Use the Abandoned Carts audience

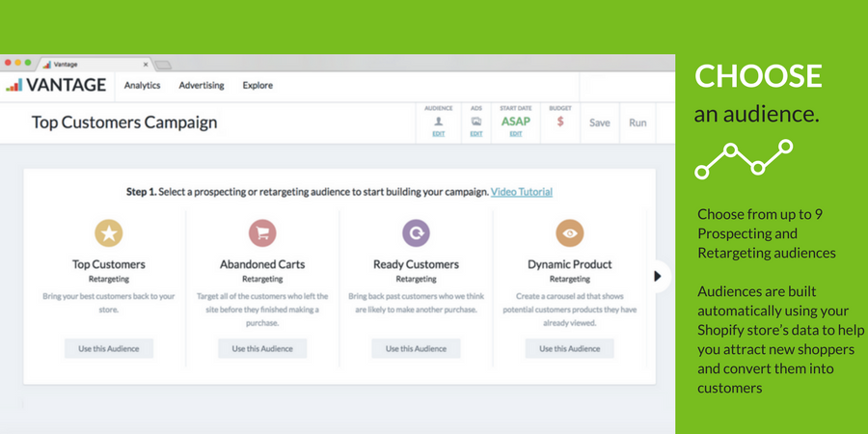262,349
